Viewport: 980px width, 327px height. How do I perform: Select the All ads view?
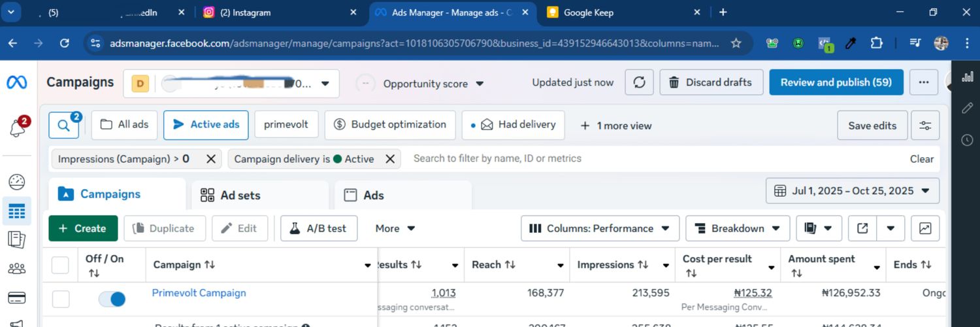click(x=124, y=125)
